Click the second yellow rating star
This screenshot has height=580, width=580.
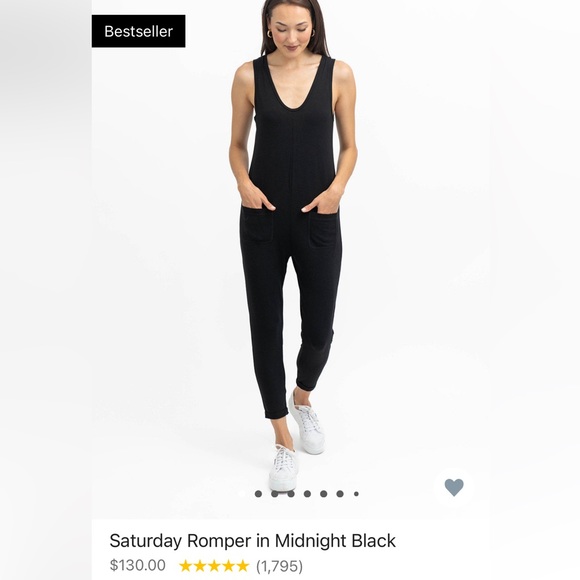200,566
